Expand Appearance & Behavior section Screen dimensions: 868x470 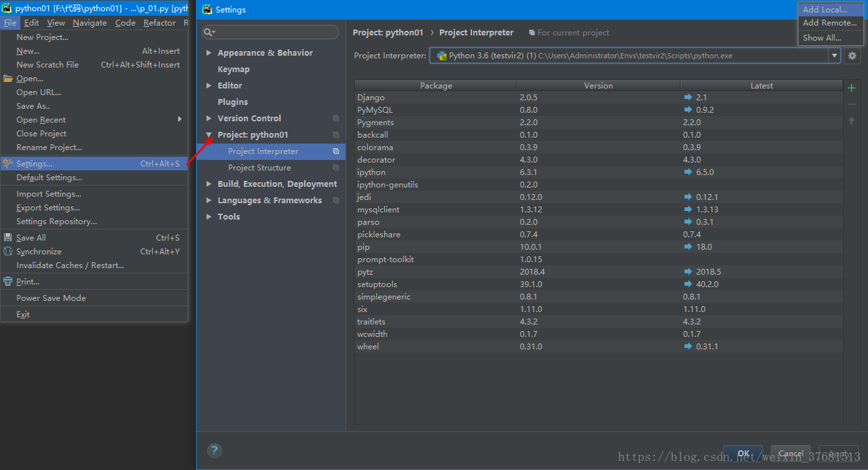[209, 53]
